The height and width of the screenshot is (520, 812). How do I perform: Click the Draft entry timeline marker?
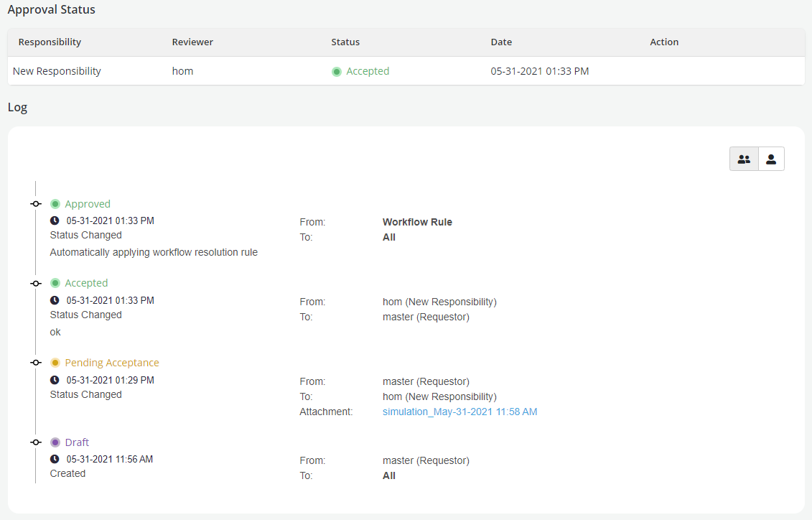click(x=35, y=442)
